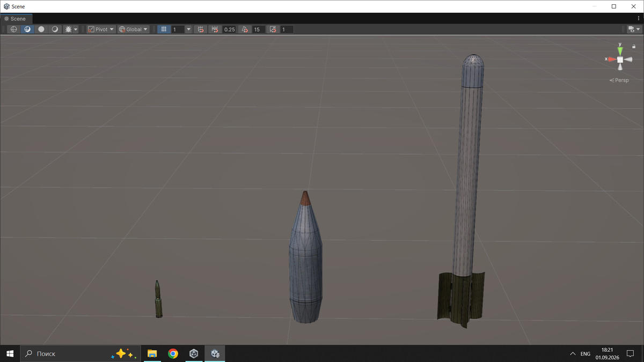The width and height of the screenshot is (644, 362).
Task: Open Unity Hub from the taskbar
Action: point(194,353)
